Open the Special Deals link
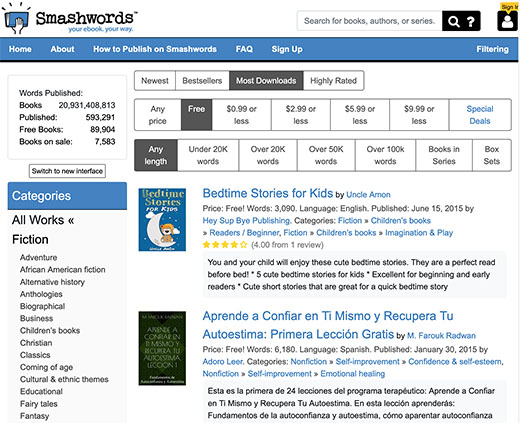The width and height of the screenshot is (520, 423). pyautogui.click(x=480, y=115)
